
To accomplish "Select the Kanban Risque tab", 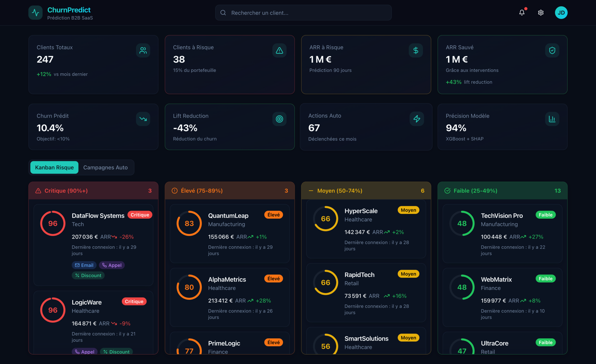I will tap(54, 167).
